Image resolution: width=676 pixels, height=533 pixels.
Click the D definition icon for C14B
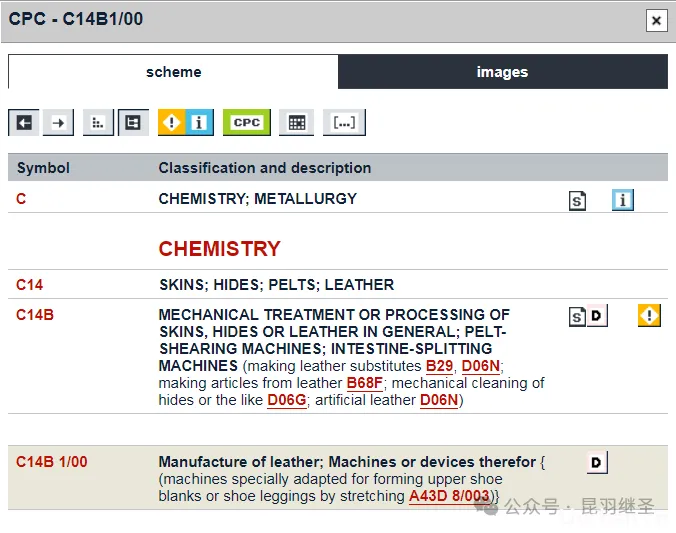(x=597, y=316)
